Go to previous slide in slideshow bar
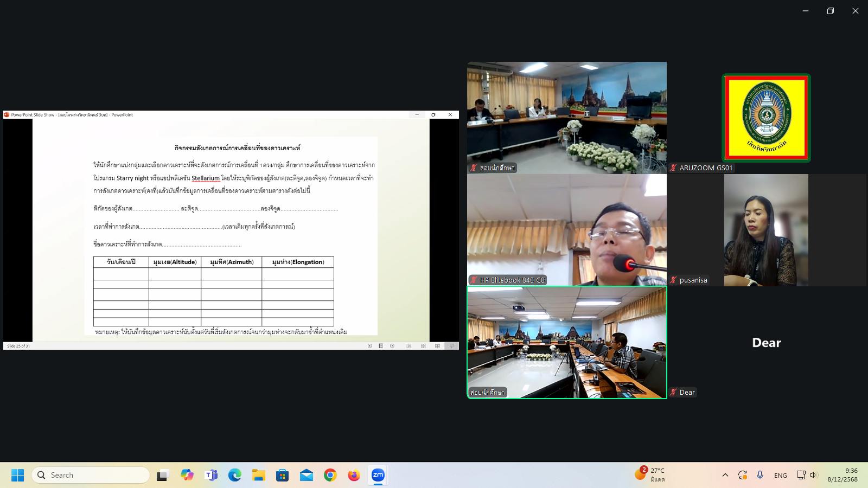 [x=370, y=346]
